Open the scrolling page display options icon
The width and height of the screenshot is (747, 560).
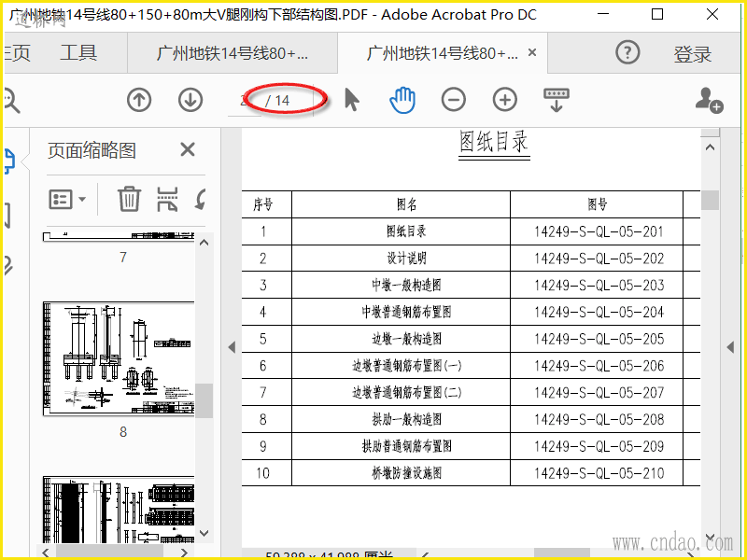[x=557, y=100]
